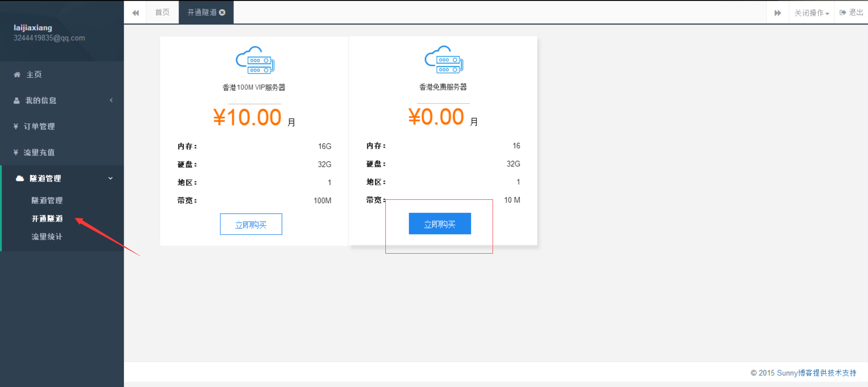This screenshot has height=387, width=868.
Task: Click the tab scroll-left double arrow
Action: pyautogui.click(x=135, y=13)
